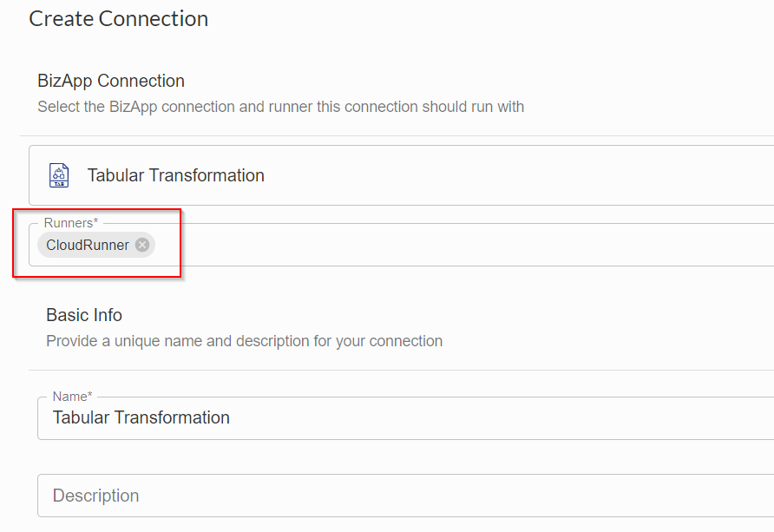Screen dimensions: 774x532
Task: Place cursor in the Name value text
Action: (141, 417)
